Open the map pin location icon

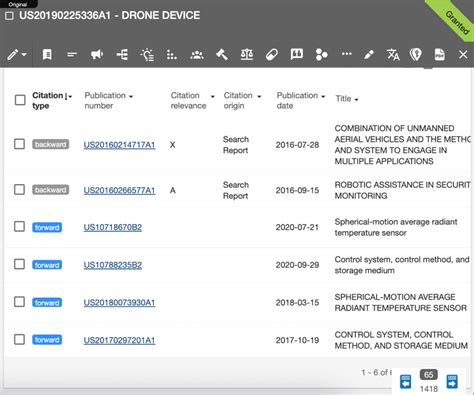pos(416,54)
